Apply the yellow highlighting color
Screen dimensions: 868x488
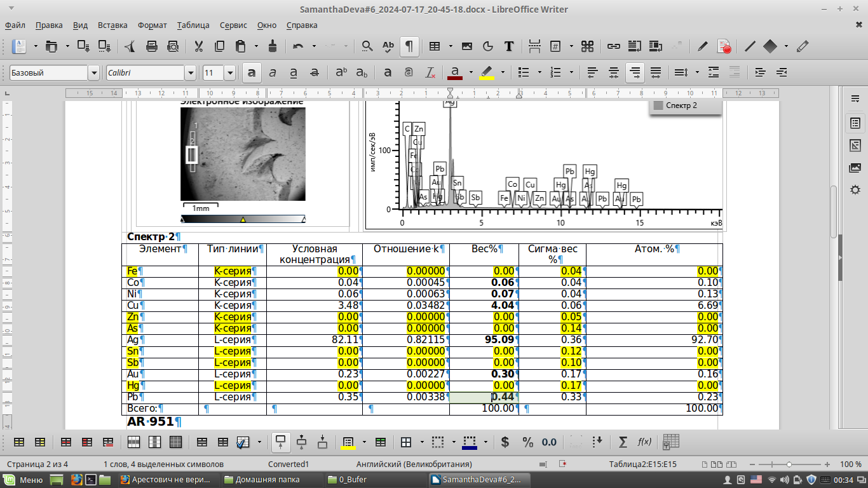[x=486, y=72]
